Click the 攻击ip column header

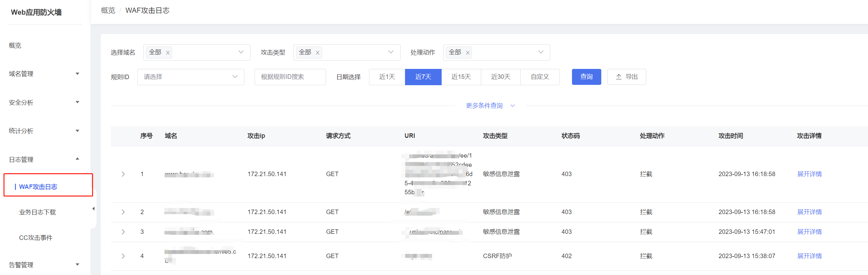[256, 136]
